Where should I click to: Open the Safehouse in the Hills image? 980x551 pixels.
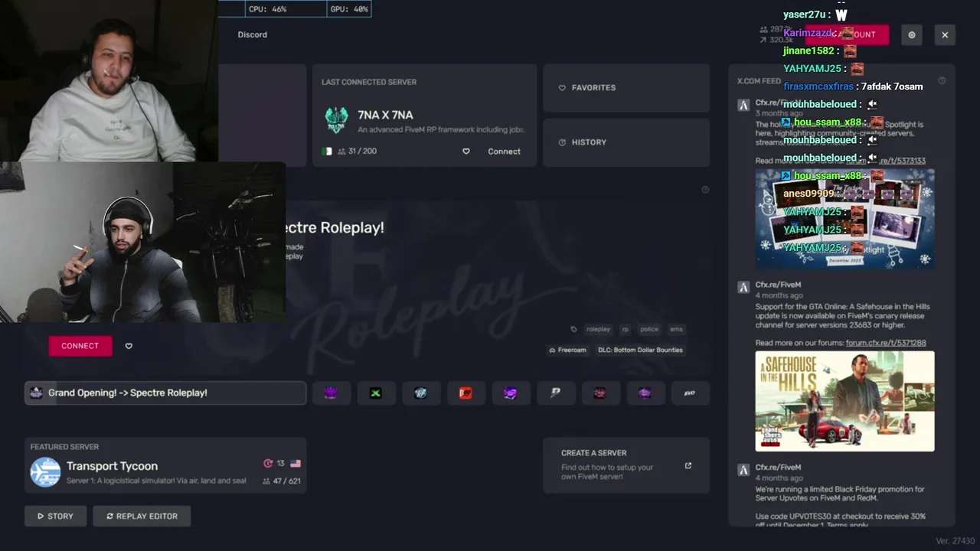pos(844,401)
